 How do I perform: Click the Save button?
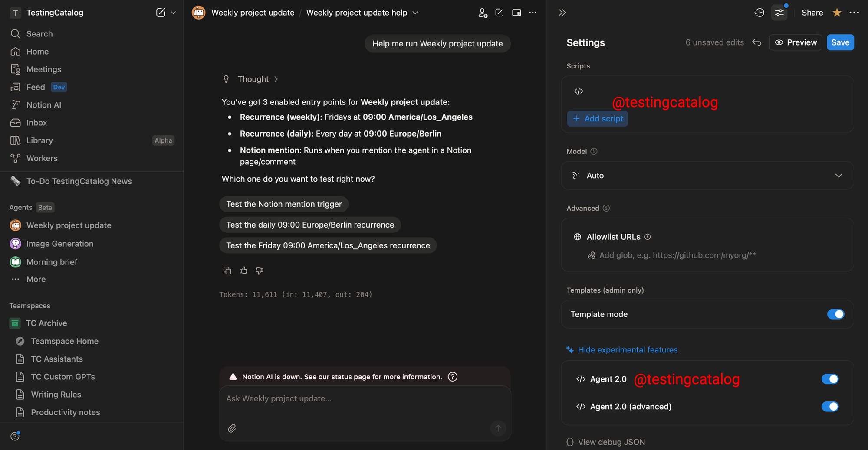coord(840,42)
